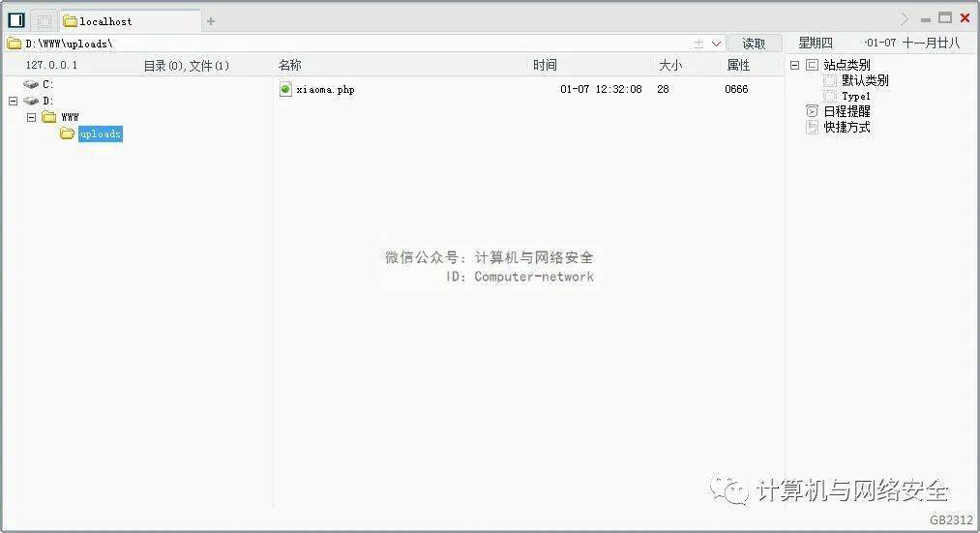Open the 快捷方式 shortcuts icon
Image resolution: width=980 pixels, height=533 pixels.
[813, 127]
